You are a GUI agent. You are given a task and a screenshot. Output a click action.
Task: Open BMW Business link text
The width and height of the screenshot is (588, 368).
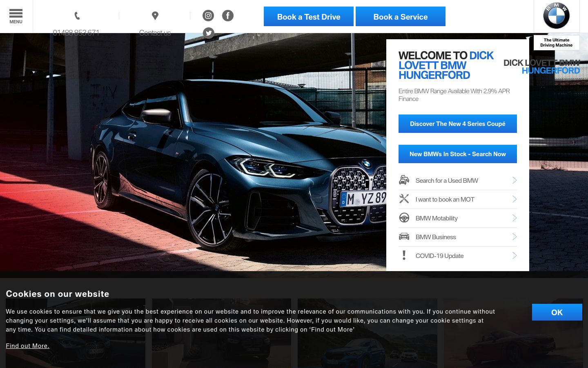pyautogui.click(x=436, y=237)
